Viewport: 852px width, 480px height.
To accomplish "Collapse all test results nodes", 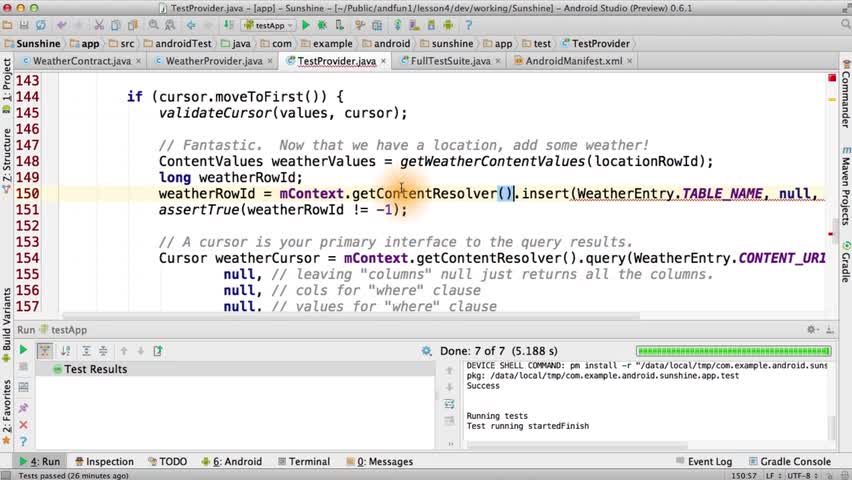I will coord(103,351).
